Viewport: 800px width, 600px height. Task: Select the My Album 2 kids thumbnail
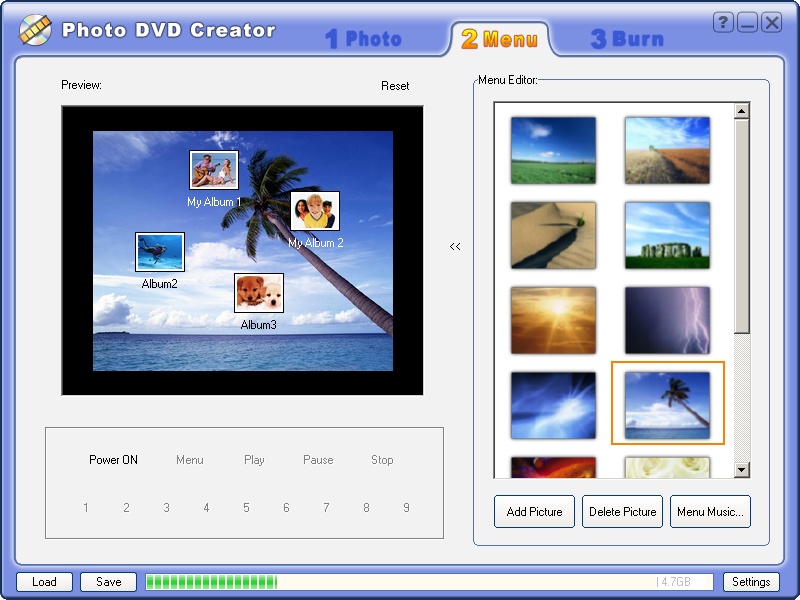pyautogui.click(x=315, y=211)
